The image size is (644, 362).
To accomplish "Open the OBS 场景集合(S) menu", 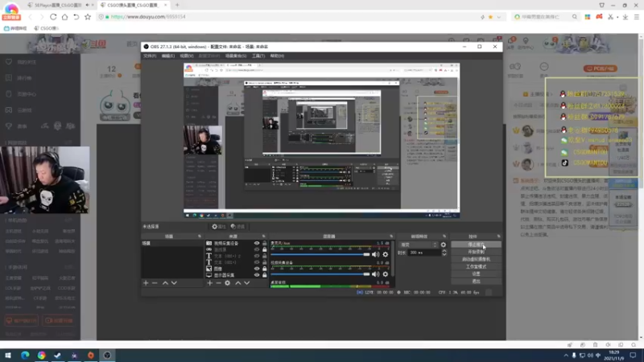I will [x=236, y=56].
